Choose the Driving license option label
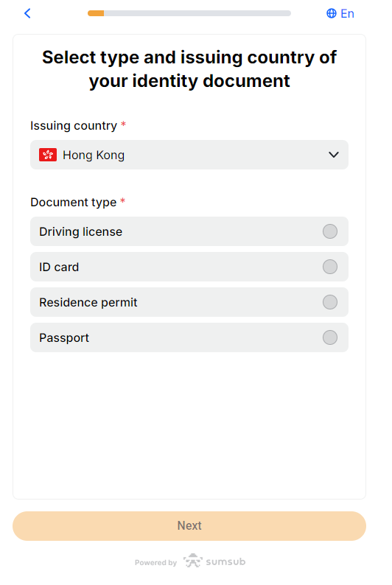Image resolution: width=392 pixels, height=585 pixels. point(80,231)
